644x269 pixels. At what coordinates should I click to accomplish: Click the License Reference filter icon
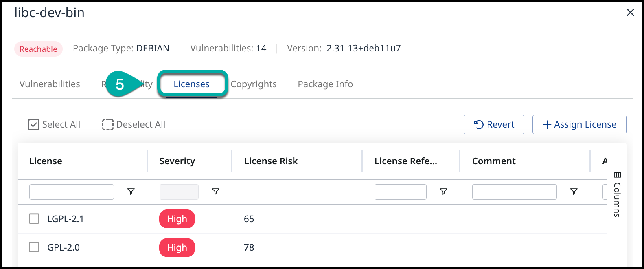click(443, 192)
